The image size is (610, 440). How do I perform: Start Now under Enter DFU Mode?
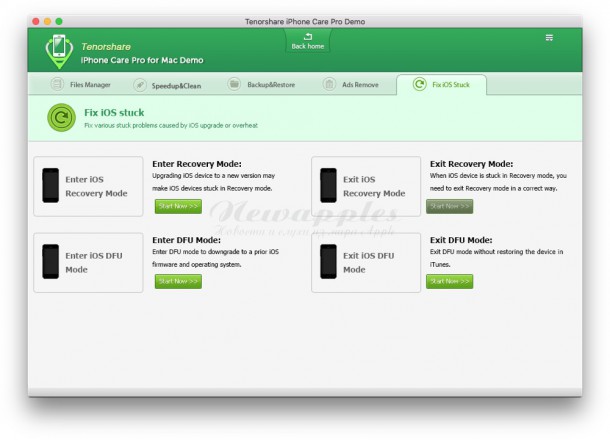[x=178, y=281]
